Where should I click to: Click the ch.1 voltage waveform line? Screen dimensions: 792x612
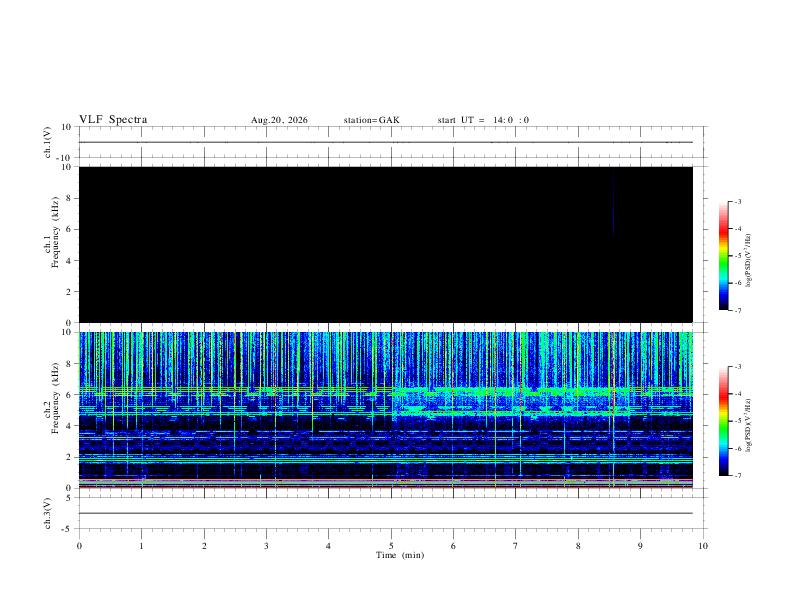pos(386,142)
